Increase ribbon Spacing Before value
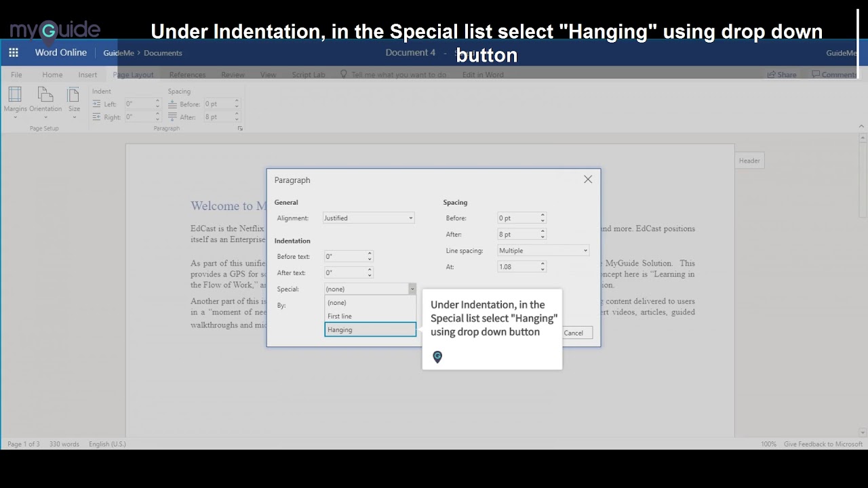 click(x=237, y=101)
